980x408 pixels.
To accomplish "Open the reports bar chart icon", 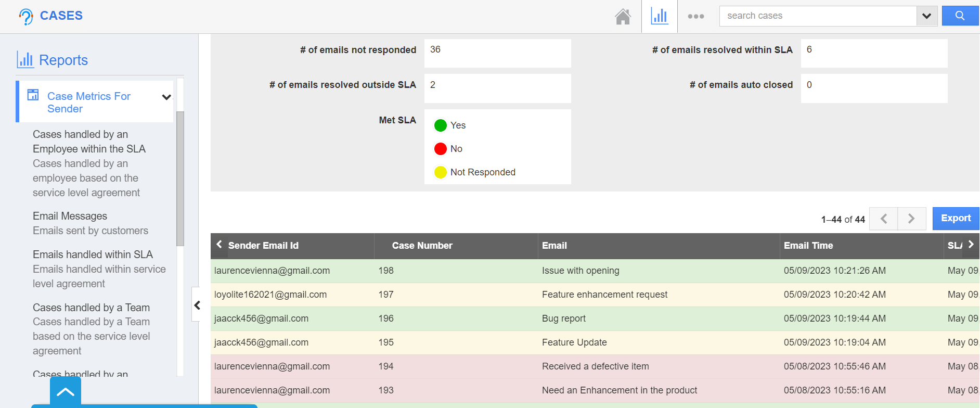I will (660, 16).
